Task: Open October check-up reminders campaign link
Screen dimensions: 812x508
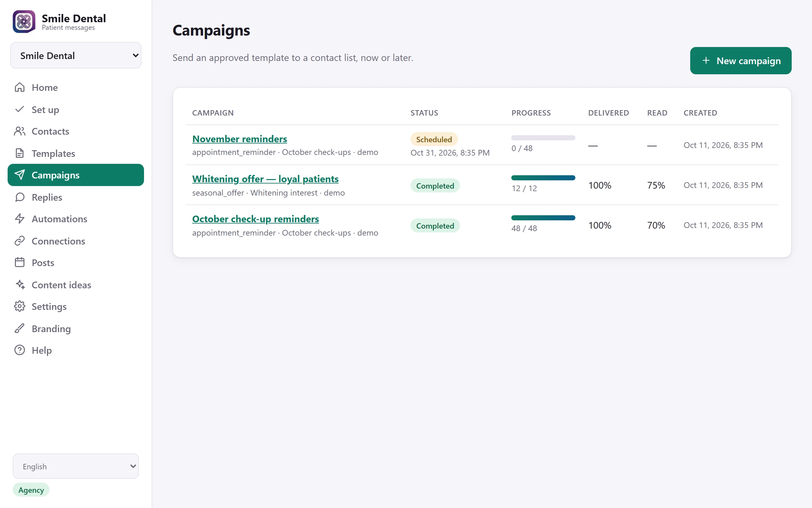Action: click(x=255, y=219)
